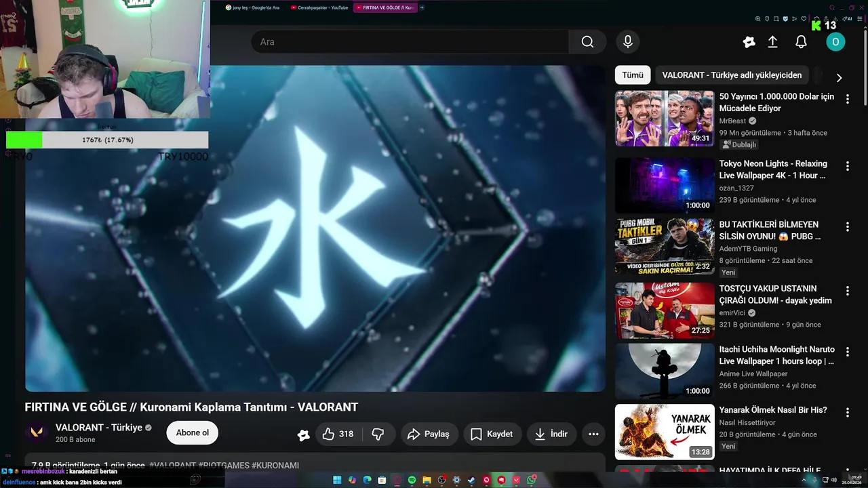The height and width of the screenshot is (488, 868).
Task: Open options menu for Itachi Uchiha wallpaper video
Action: coord(848,352)
